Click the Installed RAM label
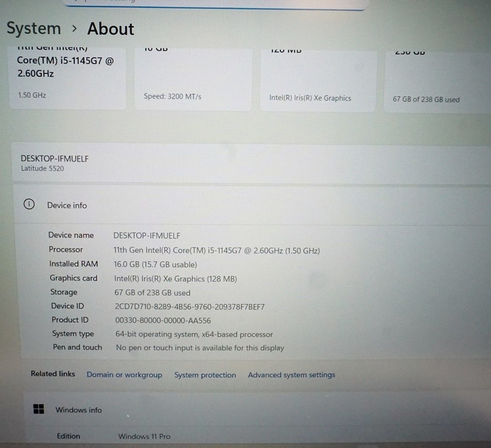This screenshot has width=491, height=448. [x=73, y=264]
